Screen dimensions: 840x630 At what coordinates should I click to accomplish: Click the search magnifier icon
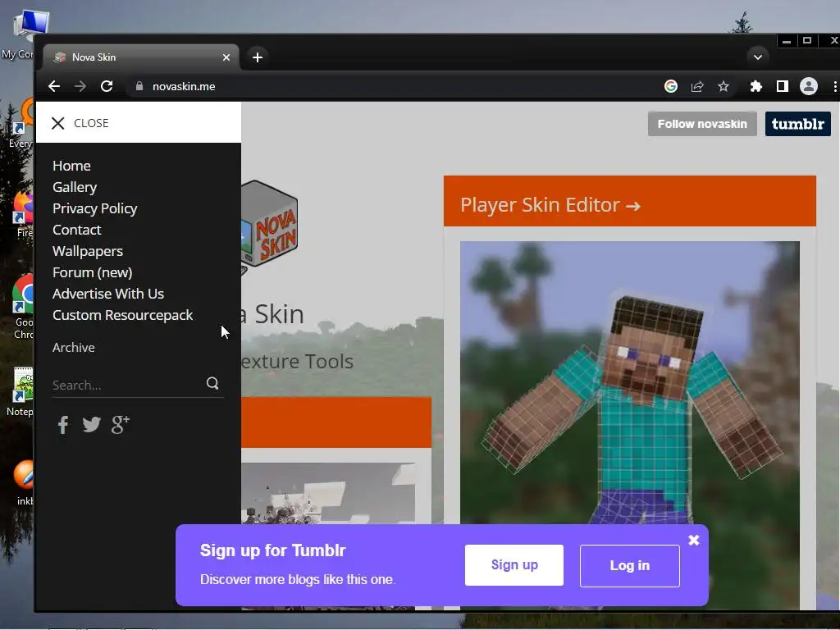click(212, 383)
